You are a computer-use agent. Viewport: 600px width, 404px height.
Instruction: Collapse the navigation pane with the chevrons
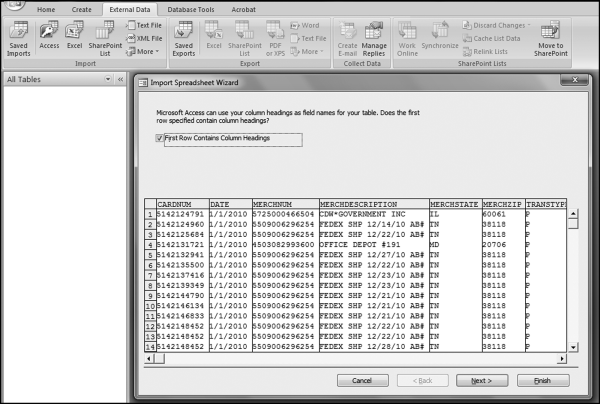[x=121, y=79]
